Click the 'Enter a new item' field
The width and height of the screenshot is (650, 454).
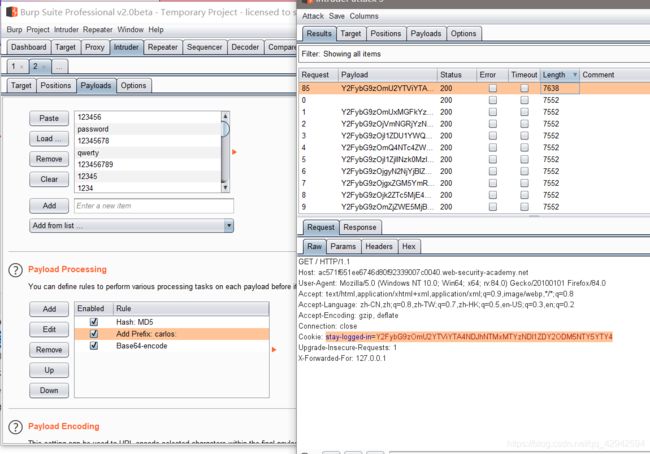[x=152, y=206]
